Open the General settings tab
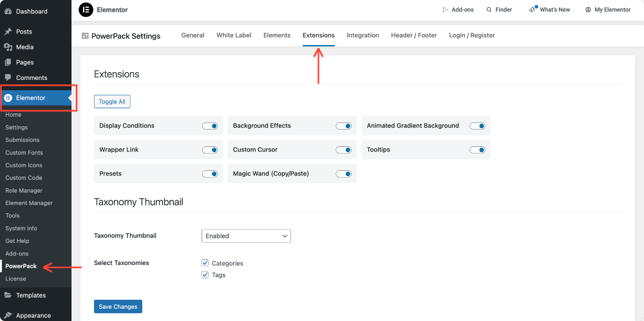 pyautogui.click(x=193, y=35)
